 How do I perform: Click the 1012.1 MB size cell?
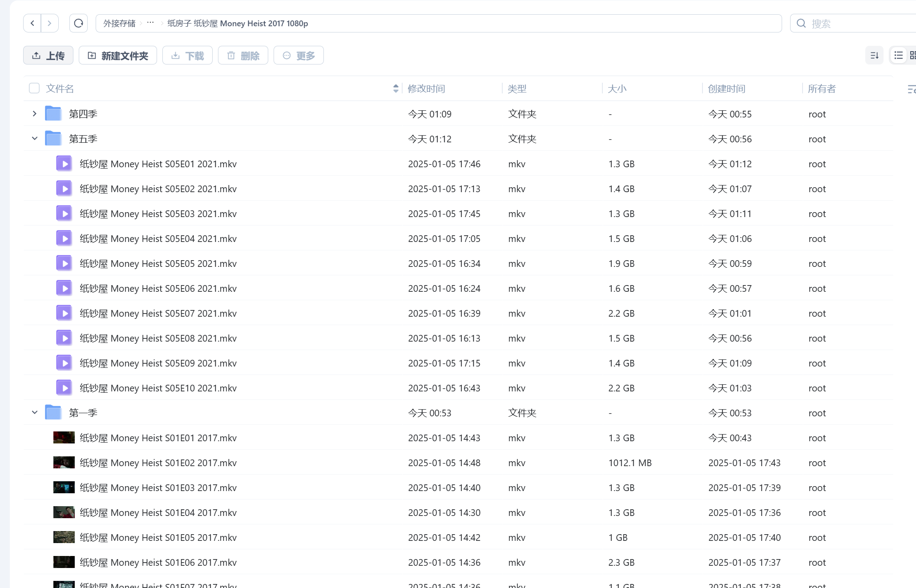[630, 463]
